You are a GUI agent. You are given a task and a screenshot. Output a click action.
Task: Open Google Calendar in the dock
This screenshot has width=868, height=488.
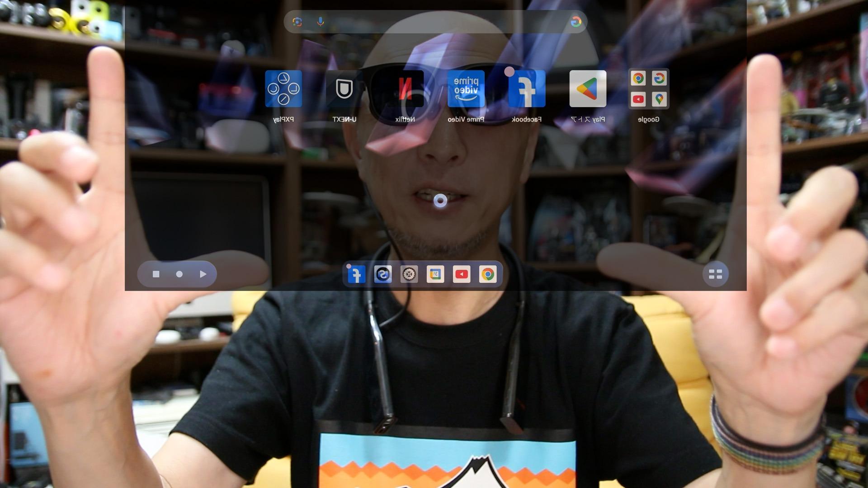[435, 274]
